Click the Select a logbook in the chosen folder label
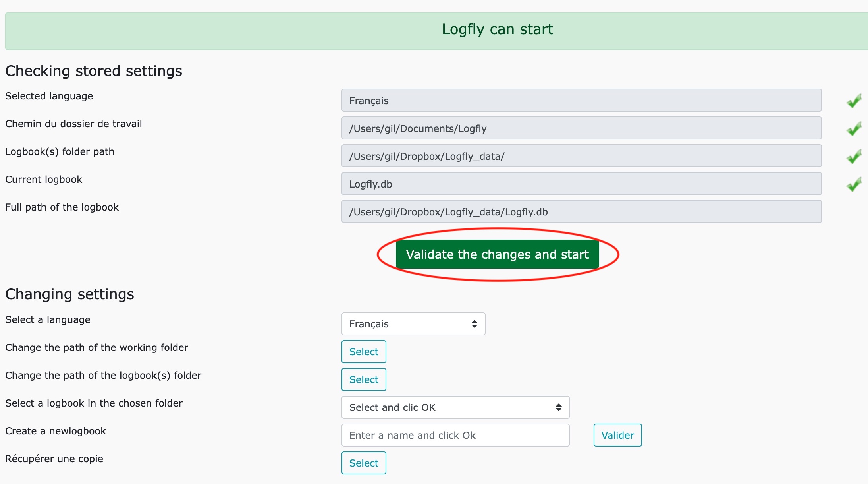 94,403
